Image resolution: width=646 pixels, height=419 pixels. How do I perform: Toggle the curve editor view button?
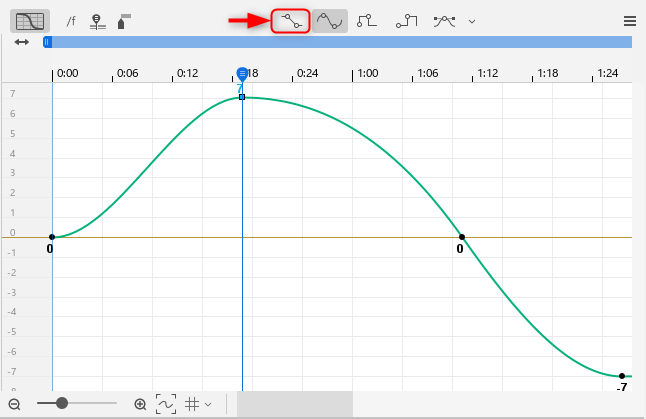click(27, 20)
